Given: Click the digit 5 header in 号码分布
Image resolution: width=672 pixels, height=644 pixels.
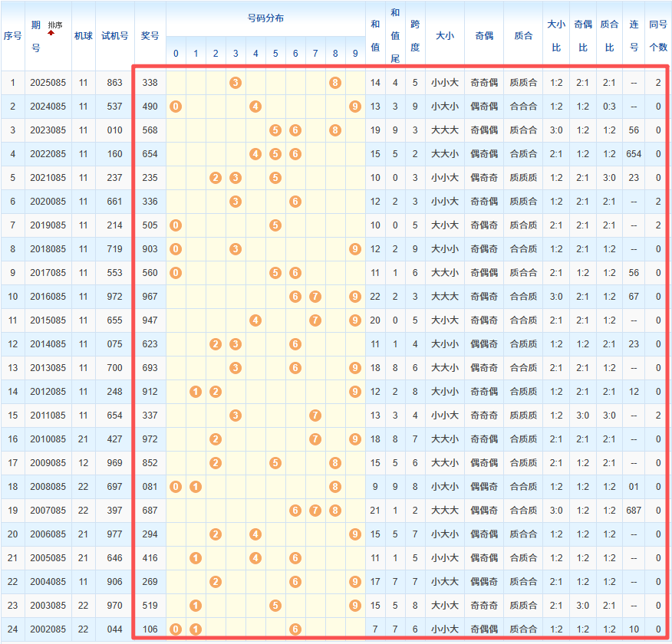Looking at the screenshot, I should click(275, 53).
